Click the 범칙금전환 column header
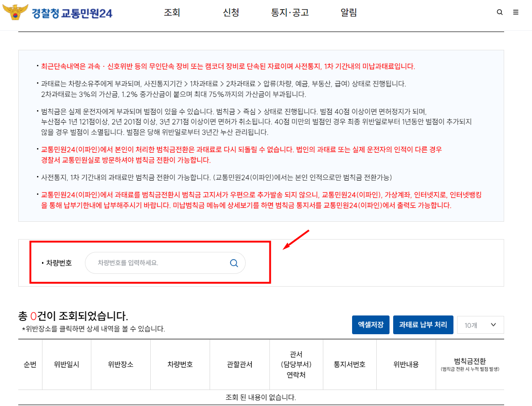The width and height of the screenshot is (532, 406). (x=470, y=364)
